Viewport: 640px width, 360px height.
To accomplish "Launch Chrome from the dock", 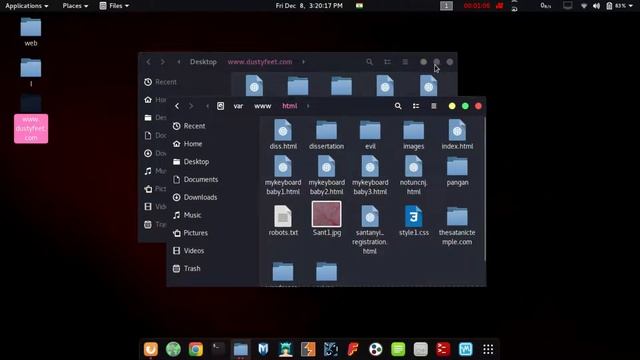I will [x=196, y=349].
